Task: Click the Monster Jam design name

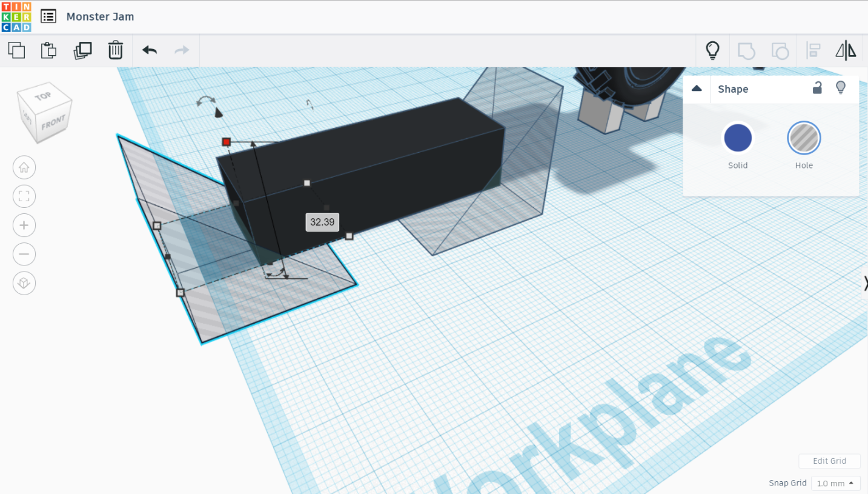Action: pos(101,16)
